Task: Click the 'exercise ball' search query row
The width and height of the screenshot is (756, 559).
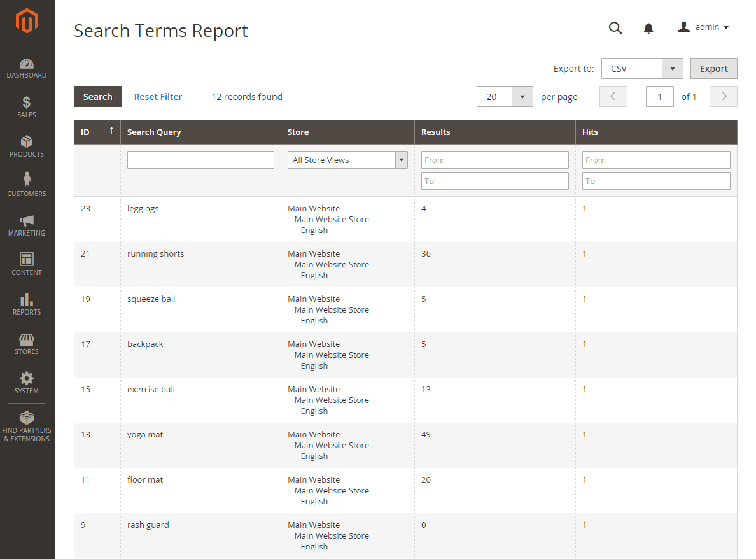Action: [x=405, y=400]
